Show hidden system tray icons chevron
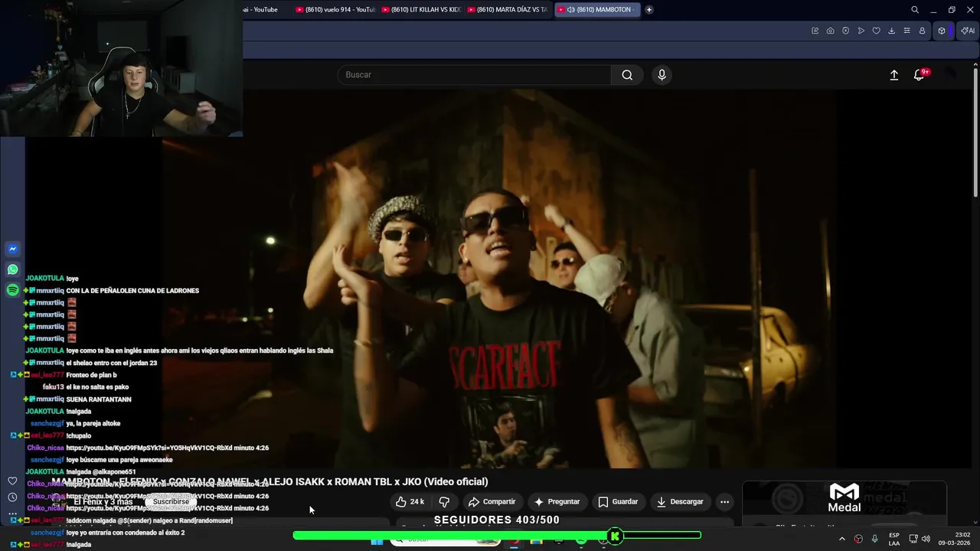Screen dimensions: 980x551 [842, 539]
